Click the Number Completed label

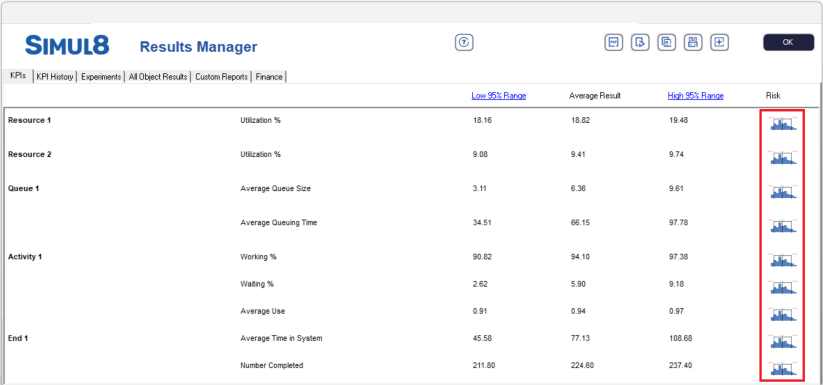[272, 365]
